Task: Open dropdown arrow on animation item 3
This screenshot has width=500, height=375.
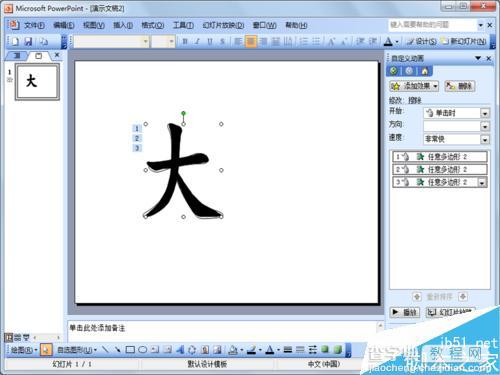Action: [482, 182]
